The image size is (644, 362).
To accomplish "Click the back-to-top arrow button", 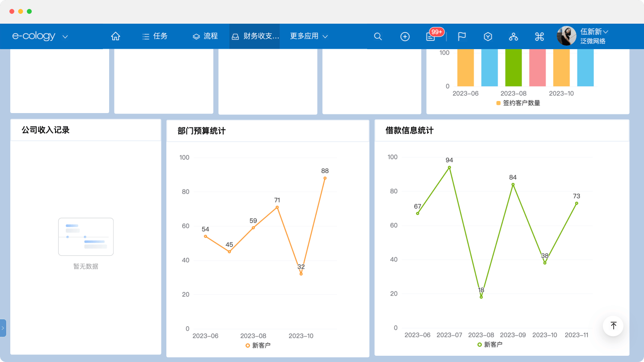I will [614, 326].
